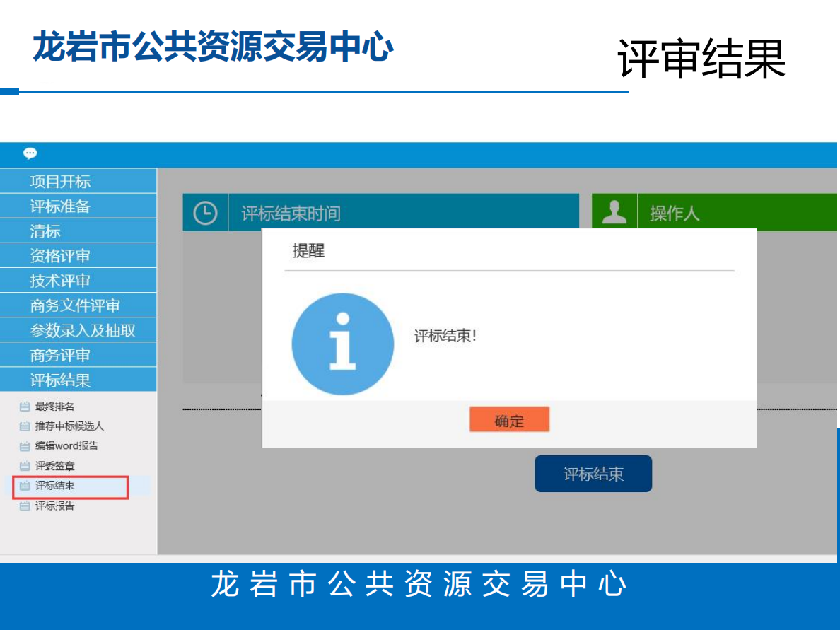This screenshot has width=840, height=630.
Task: Click the 评标结束! message text
Action: pos(445,336)
